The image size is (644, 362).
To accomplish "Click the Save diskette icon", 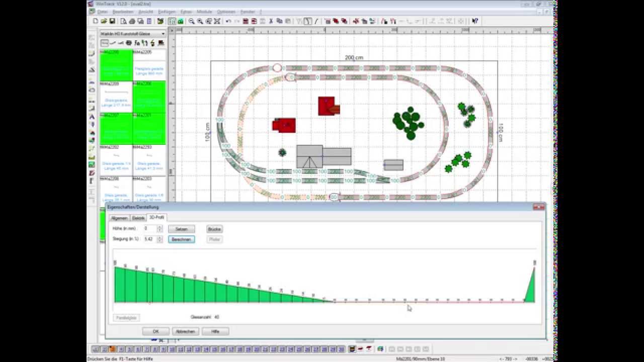I will [112, 21].
